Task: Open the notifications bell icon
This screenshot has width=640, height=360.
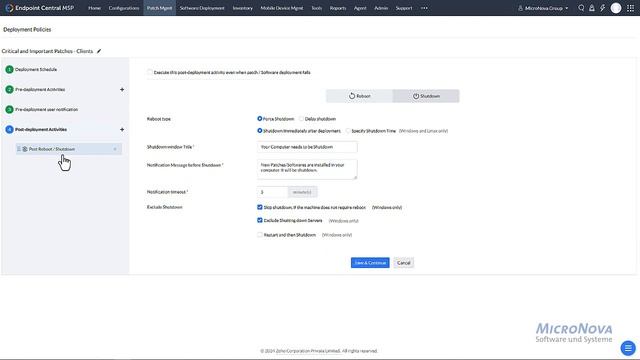Action: click(x=592, y=8)
